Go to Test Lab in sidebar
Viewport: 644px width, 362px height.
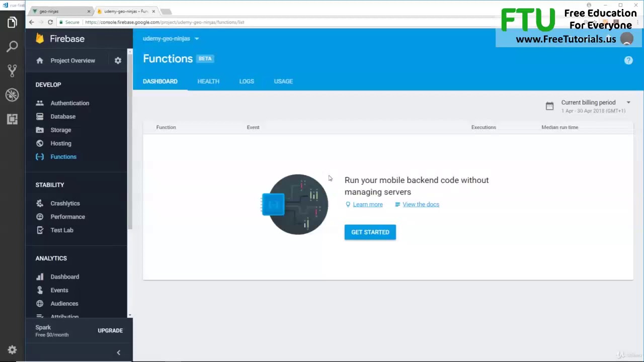pyautogui.click(x=62, y=230)
